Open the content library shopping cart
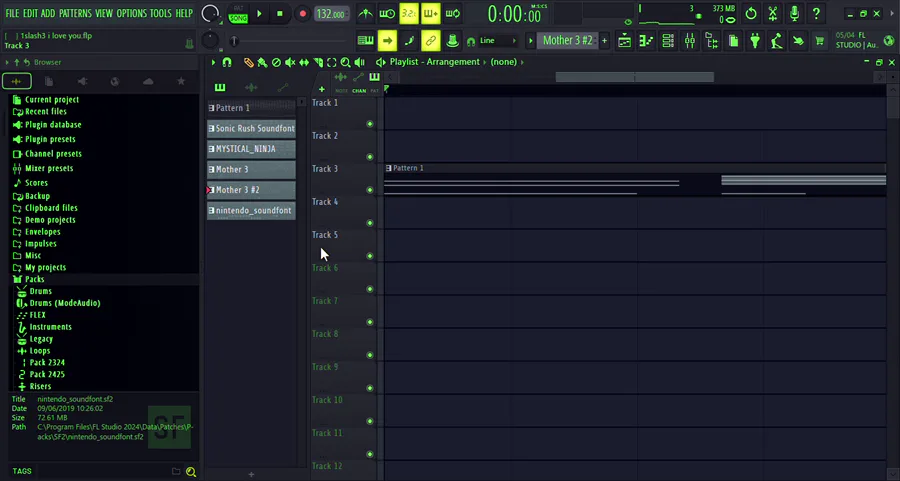The height and width of the screenshot is (481, 900). [x=820, y=41]
